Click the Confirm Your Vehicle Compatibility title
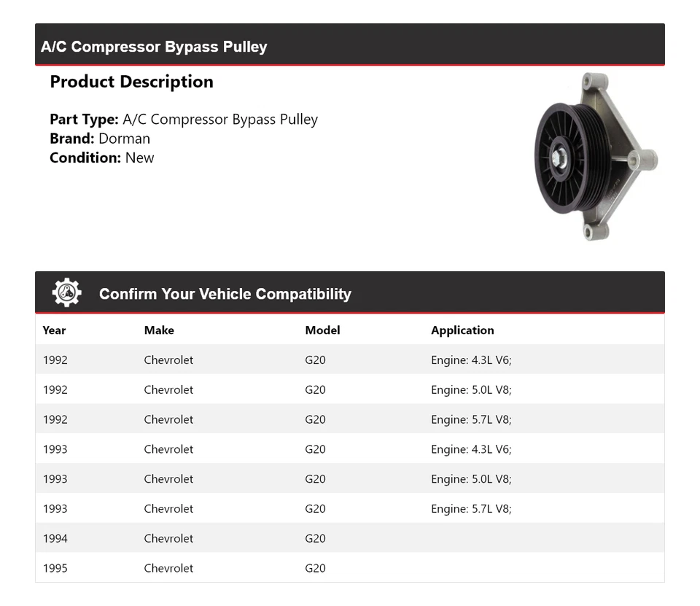This screenshot has width=700, height=606. pos(225,294)
